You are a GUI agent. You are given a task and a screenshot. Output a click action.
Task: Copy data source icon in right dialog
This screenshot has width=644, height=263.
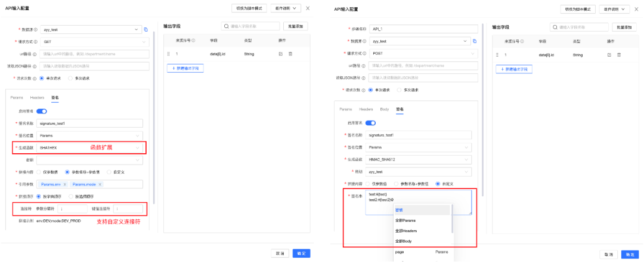click(475, 41)
